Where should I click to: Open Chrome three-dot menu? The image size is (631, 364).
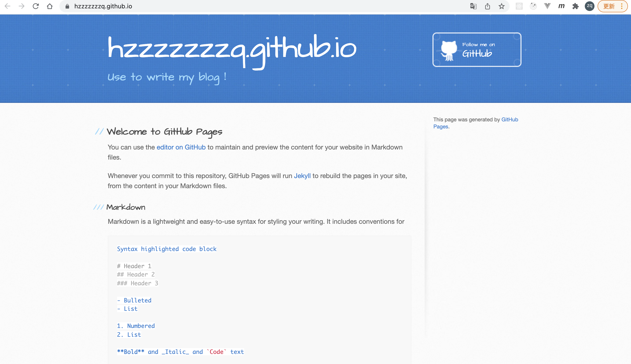pos(622,6)
